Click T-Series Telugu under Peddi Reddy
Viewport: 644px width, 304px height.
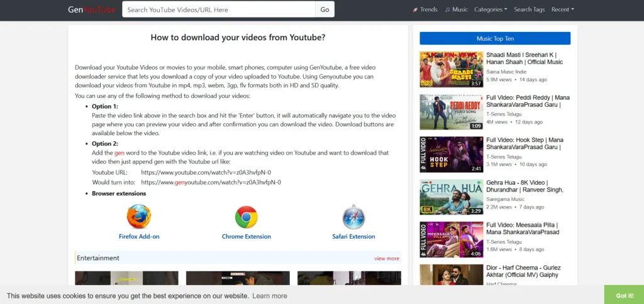504,114
